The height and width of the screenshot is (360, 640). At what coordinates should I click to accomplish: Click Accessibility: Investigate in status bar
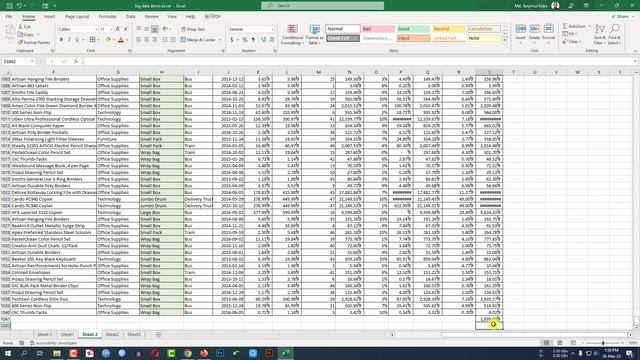pyautogui.click(x=53, y=343)
